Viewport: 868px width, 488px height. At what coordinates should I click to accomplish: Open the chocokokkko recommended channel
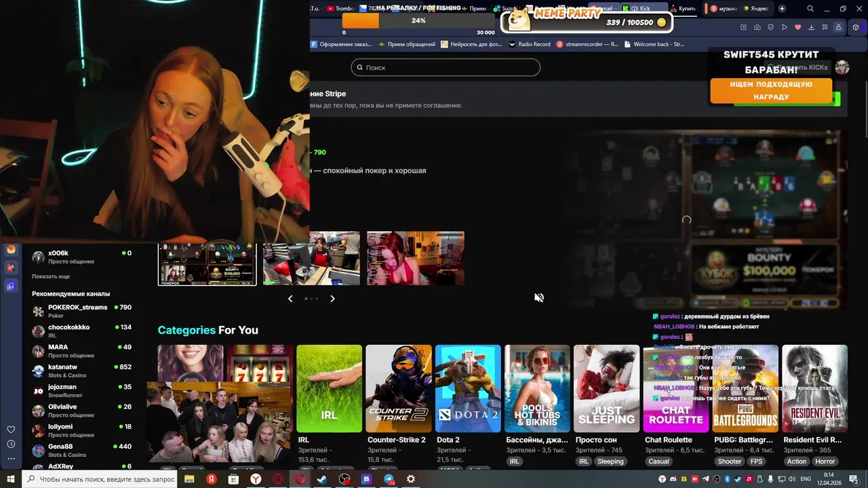pyautogui.click(x=81, y=331)
